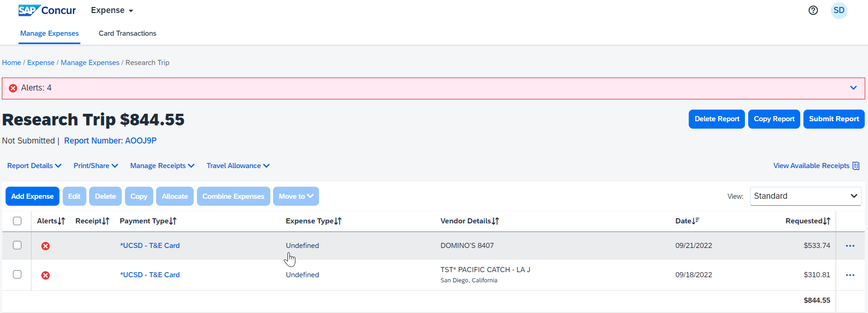Image resolution: width=868 pixels, height=313 pixels.
Task: Open the Expense module menu in the header
Action: coord(112,10)
